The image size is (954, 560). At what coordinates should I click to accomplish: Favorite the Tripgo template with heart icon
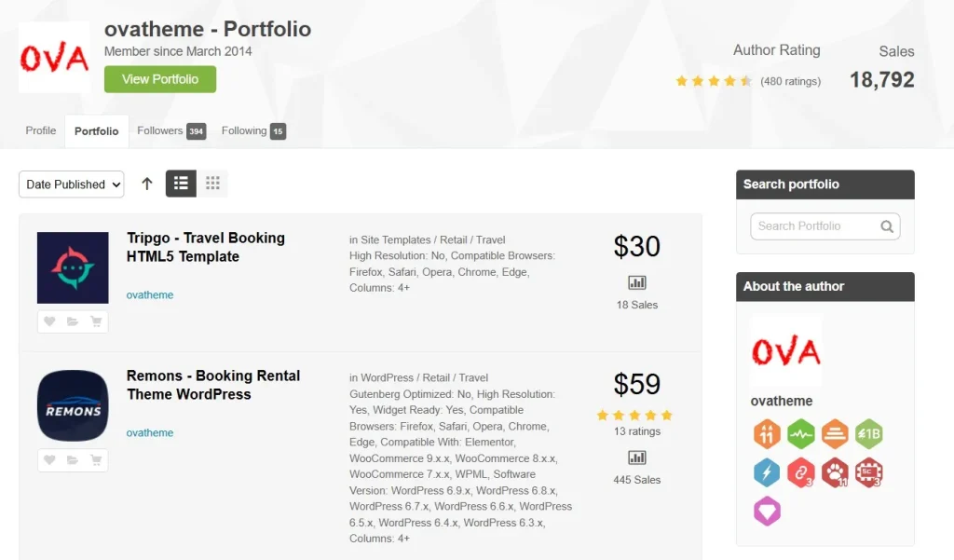click(49, 321)
